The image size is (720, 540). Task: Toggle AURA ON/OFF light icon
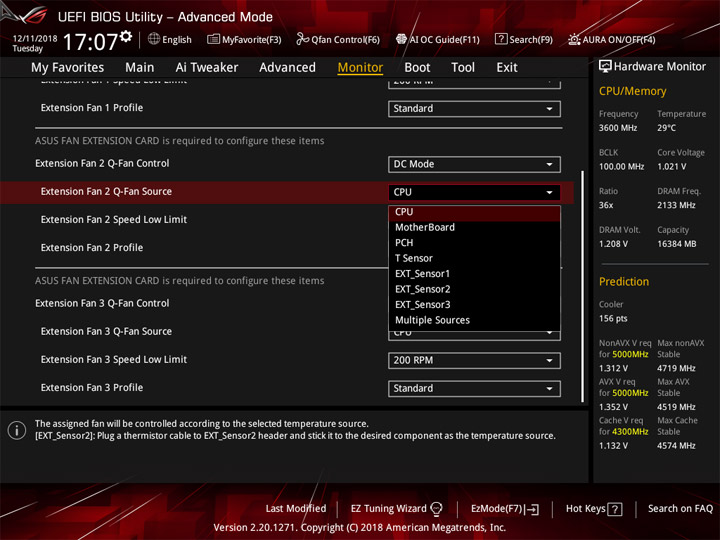point(574,39)
